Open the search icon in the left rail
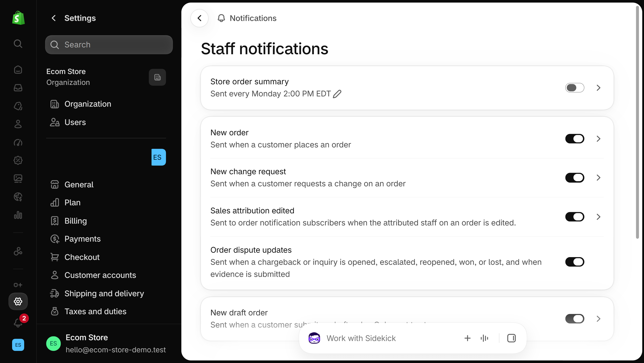The image size is (644, 363). point(18,44)
